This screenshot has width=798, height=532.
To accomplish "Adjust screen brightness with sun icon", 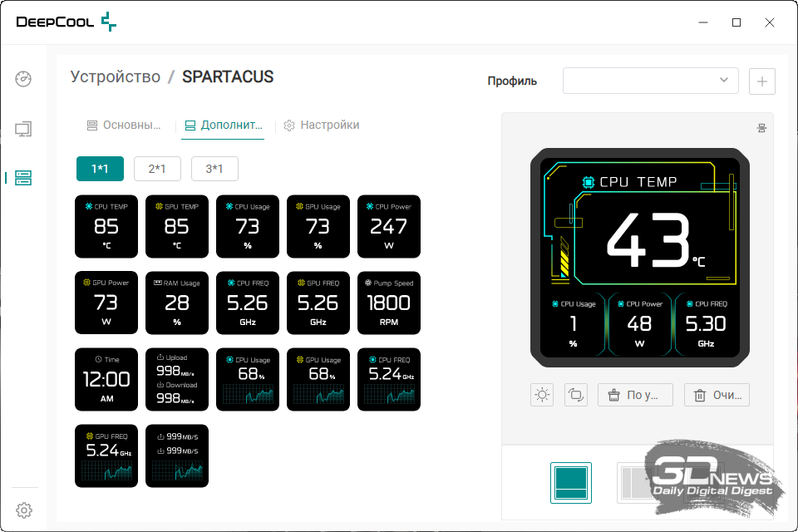I will pos(542,395).
